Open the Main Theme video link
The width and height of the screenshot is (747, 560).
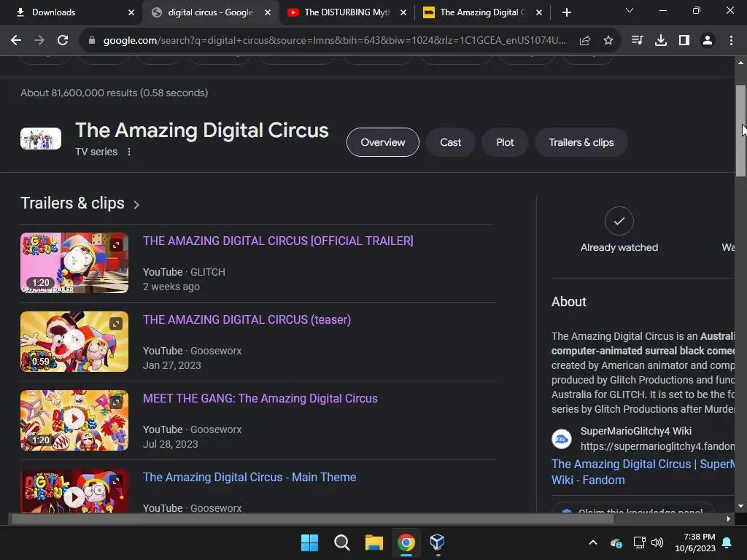point(249,477)
